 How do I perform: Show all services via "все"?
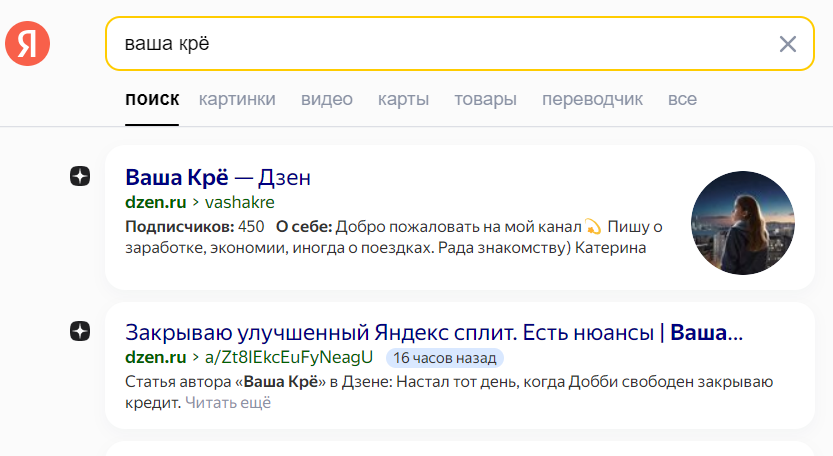pos(682,99)
